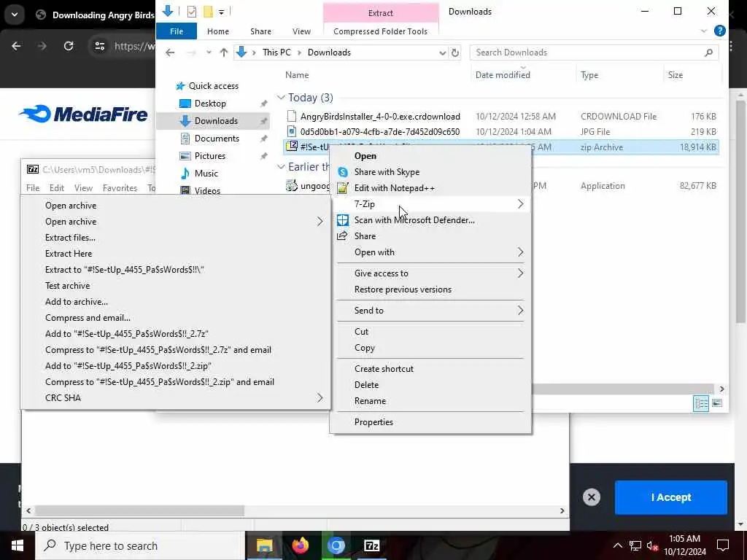Click New folder quick access icon
This screenshot has height=560, width=747.
208,12
